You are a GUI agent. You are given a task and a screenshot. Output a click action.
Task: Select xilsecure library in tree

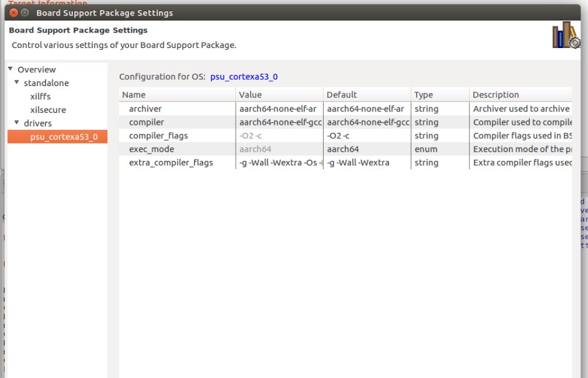pos(48,110)
